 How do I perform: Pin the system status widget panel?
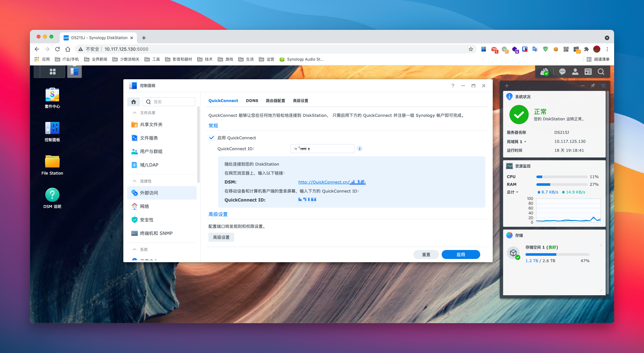click(x=593, y=86)
